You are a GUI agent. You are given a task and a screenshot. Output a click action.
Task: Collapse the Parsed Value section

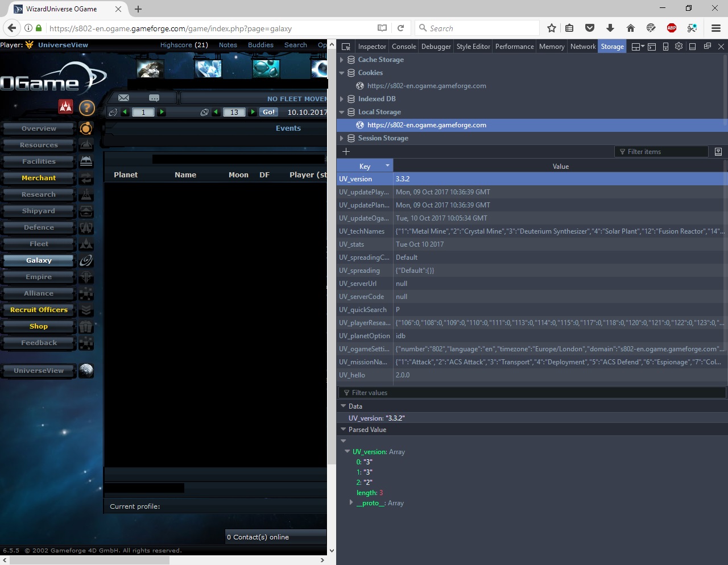click(344, 430)
